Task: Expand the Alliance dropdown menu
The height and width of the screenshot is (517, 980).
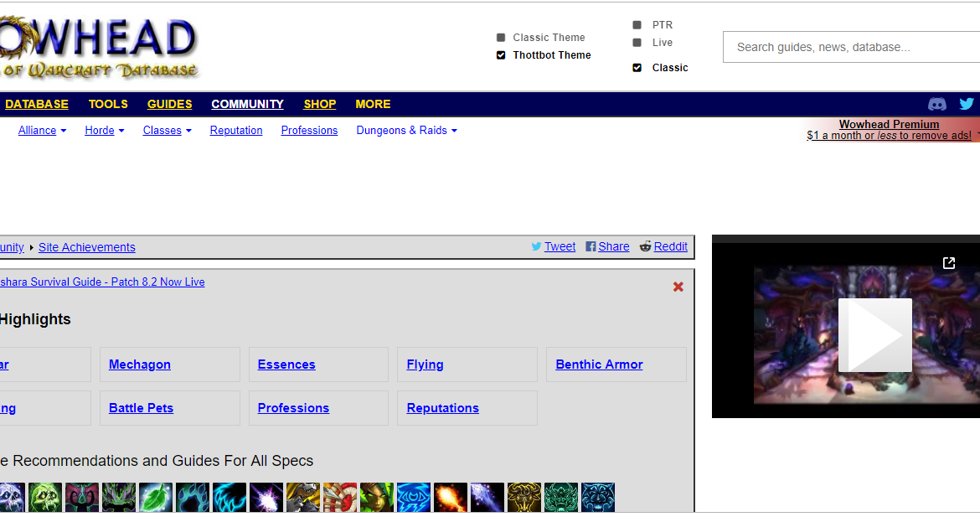Action: (42, 131)
